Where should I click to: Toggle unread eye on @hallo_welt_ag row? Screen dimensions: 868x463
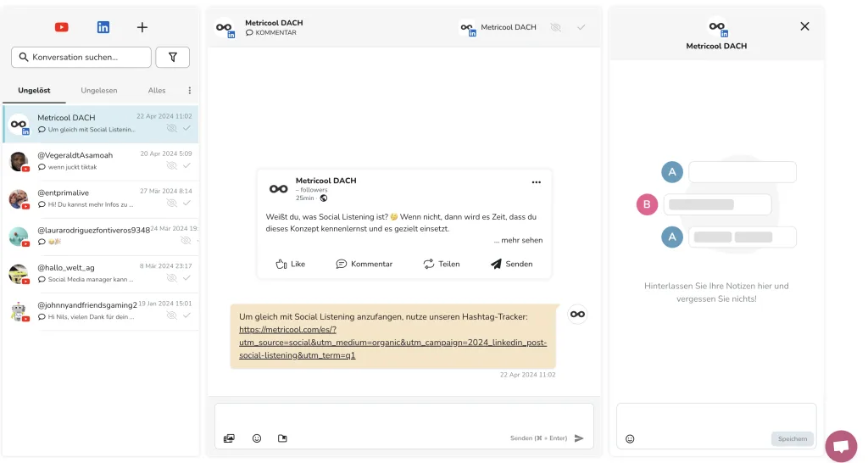pyautogui.click(x=171, y=278)
